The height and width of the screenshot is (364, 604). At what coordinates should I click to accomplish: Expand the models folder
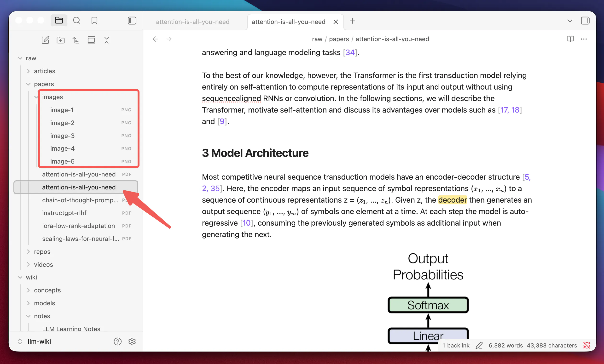tap(28, 303)
